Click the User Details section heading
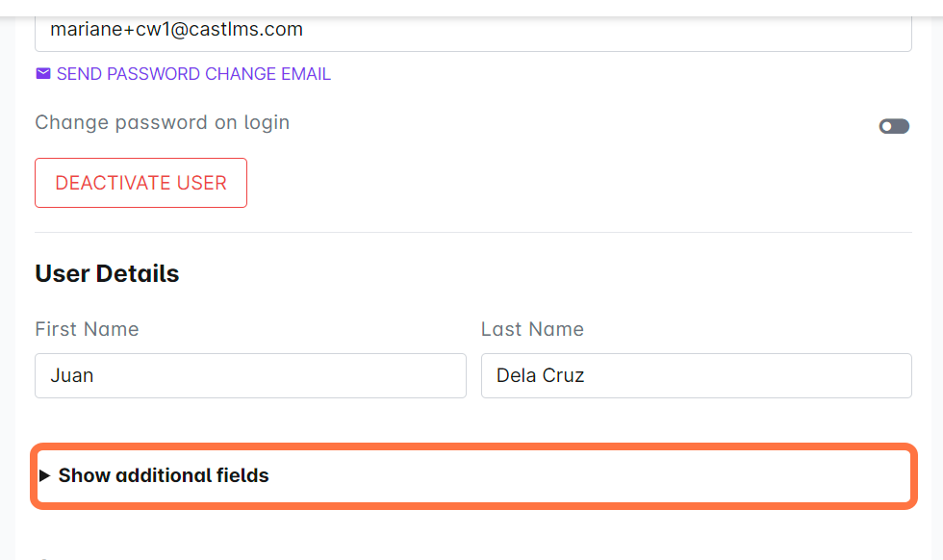943x560 pixels. (107, 273)
